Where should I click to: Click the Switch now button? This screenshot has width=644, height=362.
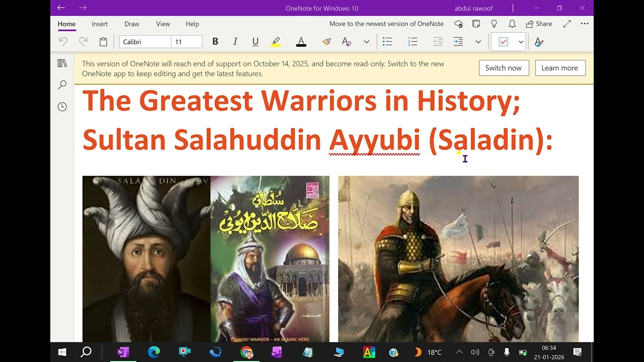coord(503,68)
